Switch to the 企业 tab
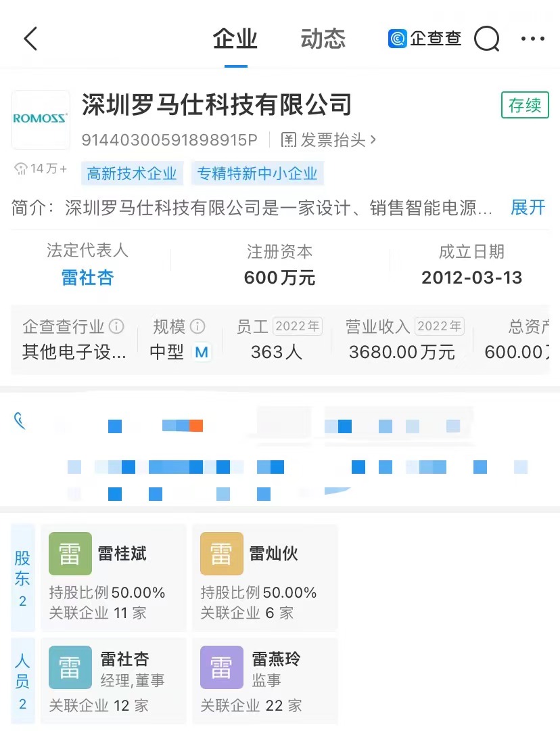The height and width of the screenshot is (731, 560). (x=235, y=39)
